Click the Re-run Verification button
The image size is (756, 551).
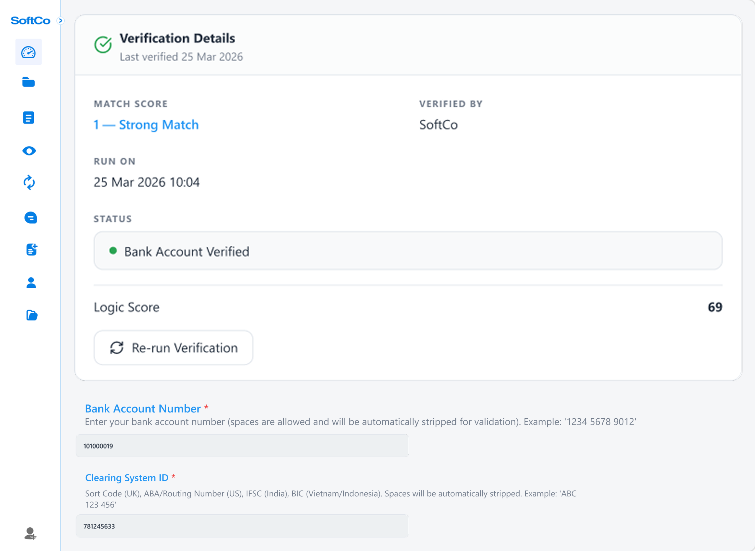(x=173, y=347)
